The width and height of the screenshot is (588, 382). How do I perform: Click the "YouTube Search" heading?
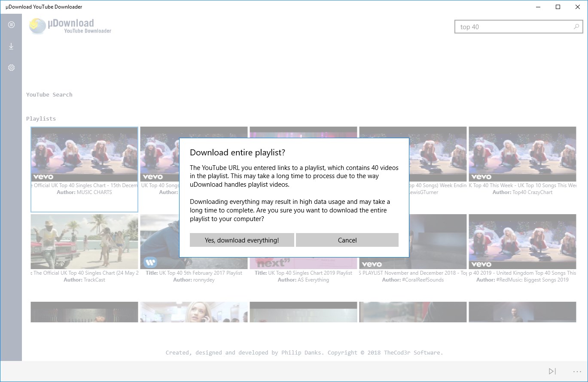tap(49, 94)
